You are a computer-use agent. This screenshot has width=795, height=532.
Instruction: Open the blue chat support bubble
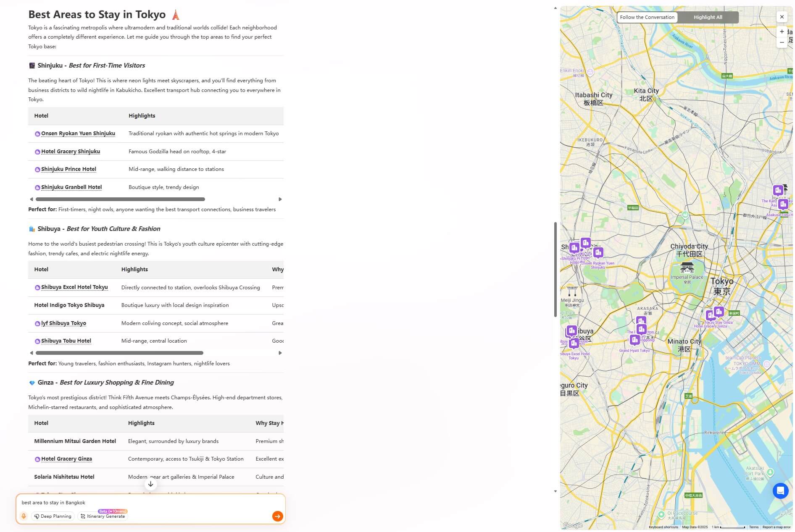tap(780, 490)
